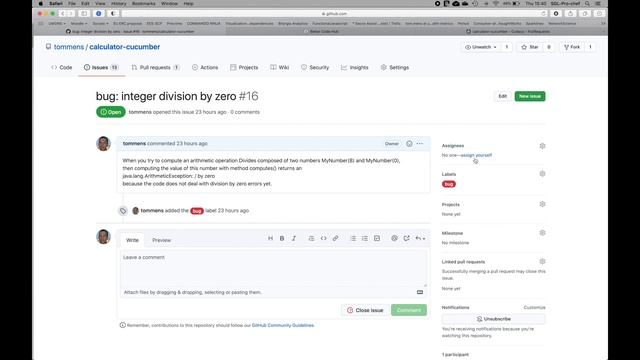
Task: Toggle bold formatting in comment toolbar
Action: point(282,238)
